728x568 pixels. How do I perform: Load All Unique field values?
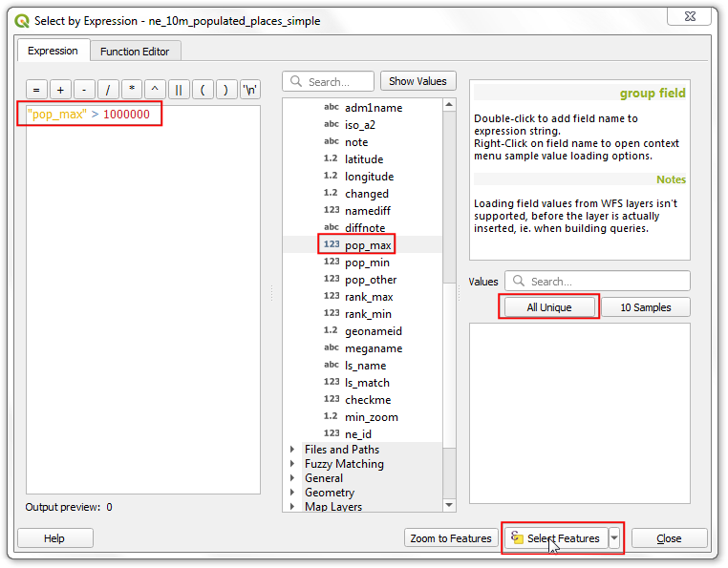click(x=549, y=307)
